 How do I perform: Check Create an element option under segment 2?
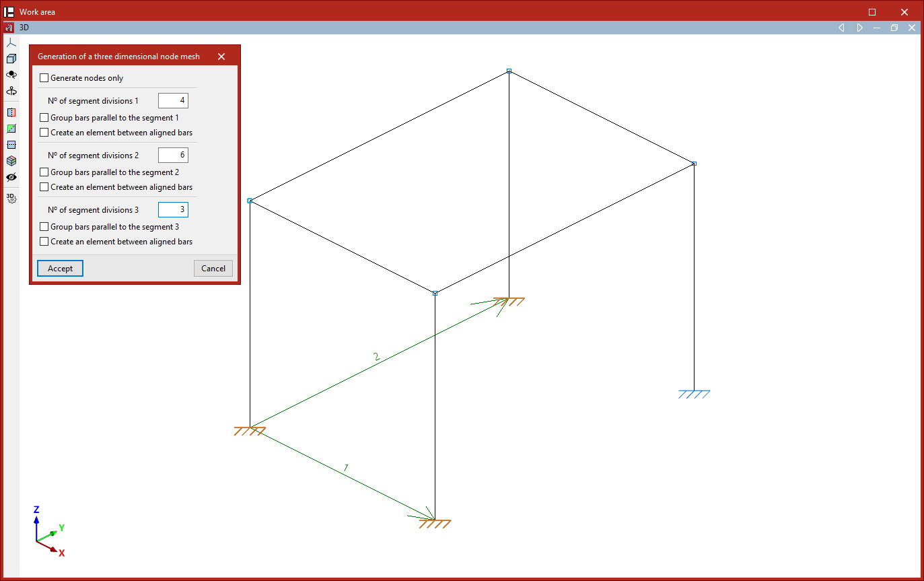point(44,187)
